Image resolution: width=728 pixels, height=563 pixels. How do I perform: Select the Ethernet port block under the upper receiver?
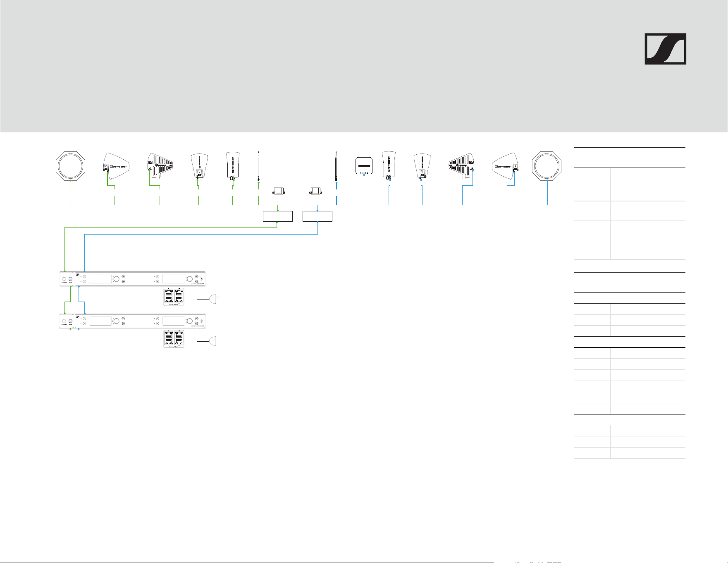[x=174, y=297]
